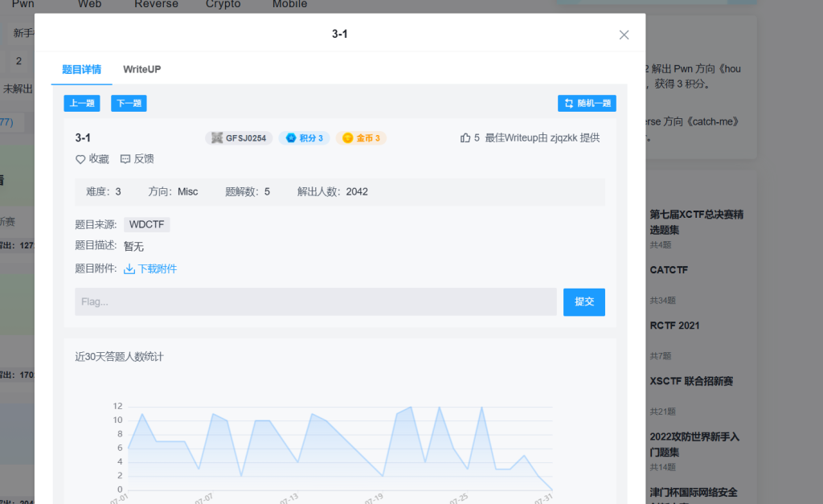The image size is (823, 504).
Task: Open the 下载附件 download link
Action: (158, 268)
